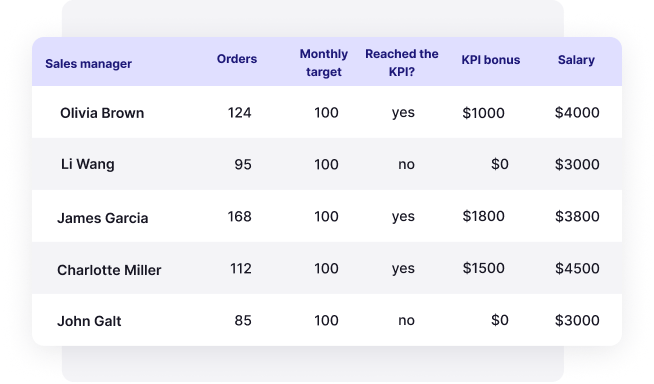Click the Olivia Brown name cell
Screen dimensions: 654x384
[102, 113]
